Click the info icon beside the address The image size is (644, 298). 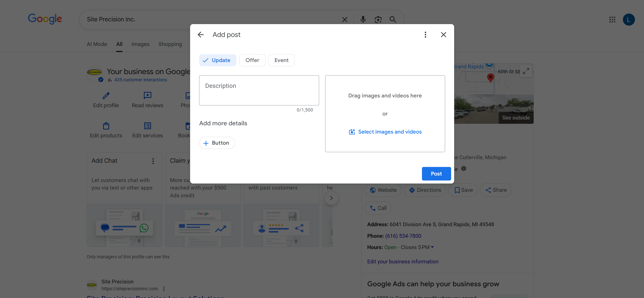(464, 168)
